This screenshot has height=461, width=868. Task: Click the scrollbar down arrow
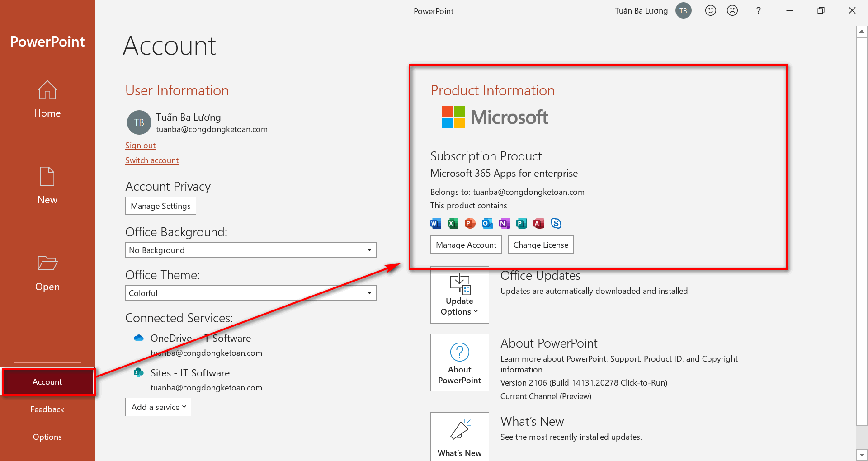(862, 455)
